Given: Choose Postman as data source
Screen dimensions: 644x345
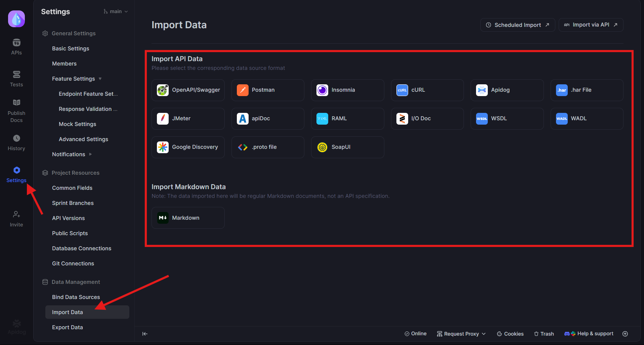Looking at the screenshot, I should pos(267,90).
